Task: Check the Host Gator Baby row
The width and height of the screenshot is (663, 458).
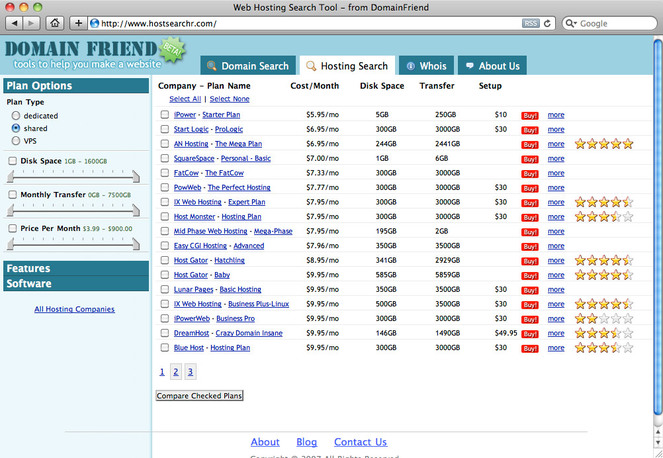Action: pyautogui.click(x=164, y=275)
